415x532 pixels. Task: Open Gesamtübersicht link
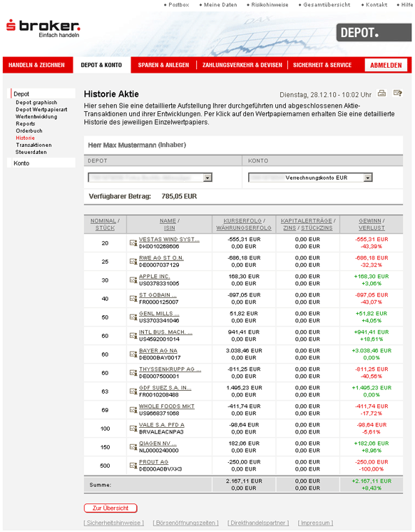pos(327,5)
